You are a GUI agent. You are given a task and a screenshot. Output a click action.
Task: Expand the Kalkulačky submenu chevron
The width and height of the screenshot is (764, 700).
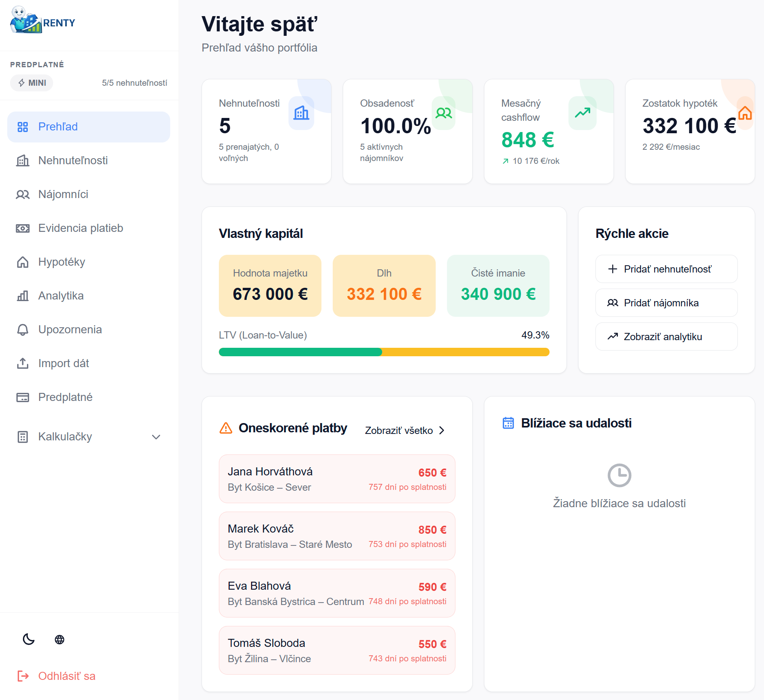pyautogui.click(x=156, y=437)
